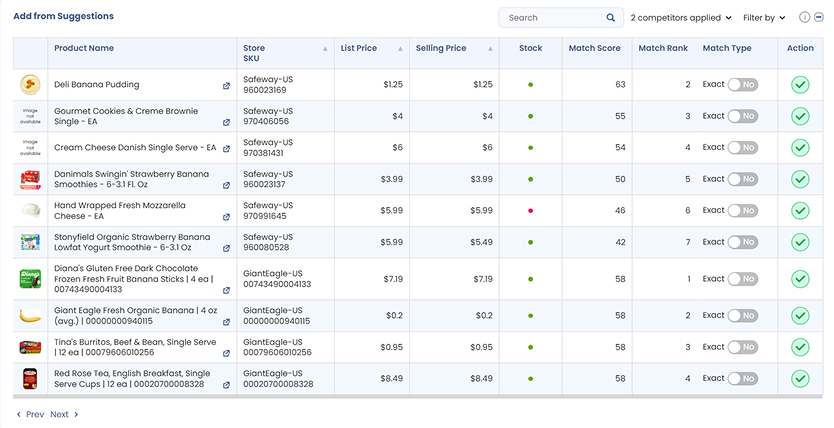Click green checkmark for Tina's Burritos row
834x428 pixels.
click(800, 347)
